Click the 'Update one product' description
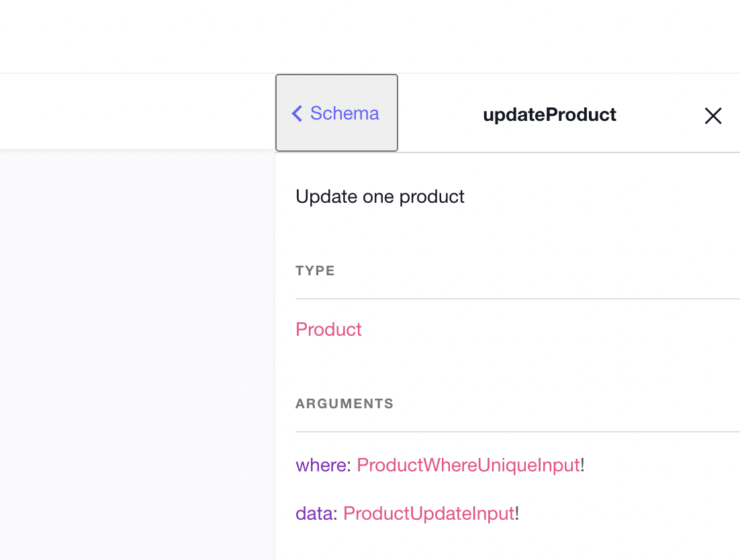The height and width of the screenshot is (560, 740). coord(380,197)
